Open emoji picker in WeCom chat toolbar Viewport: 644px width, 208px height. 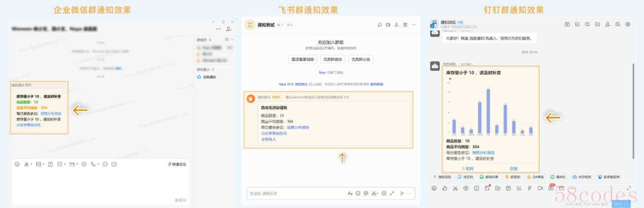[x=17, y=164]
